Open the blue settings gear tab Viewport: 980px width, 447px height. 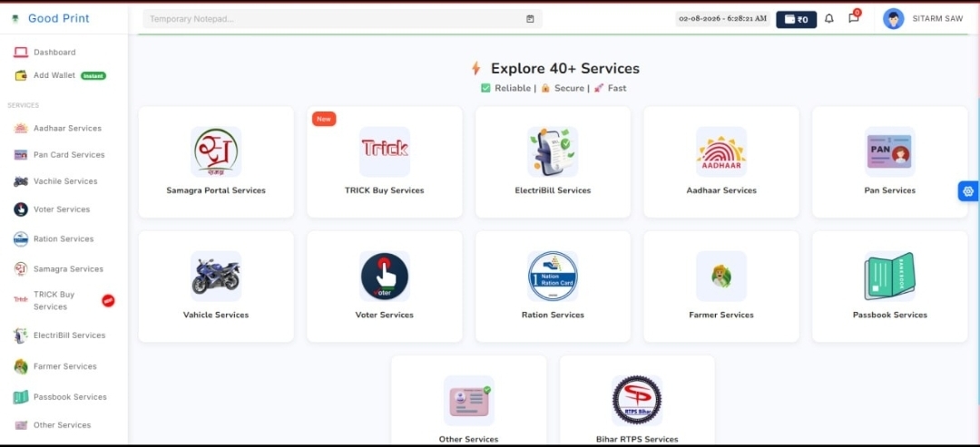pyautogui.click(x=968, y=191)
